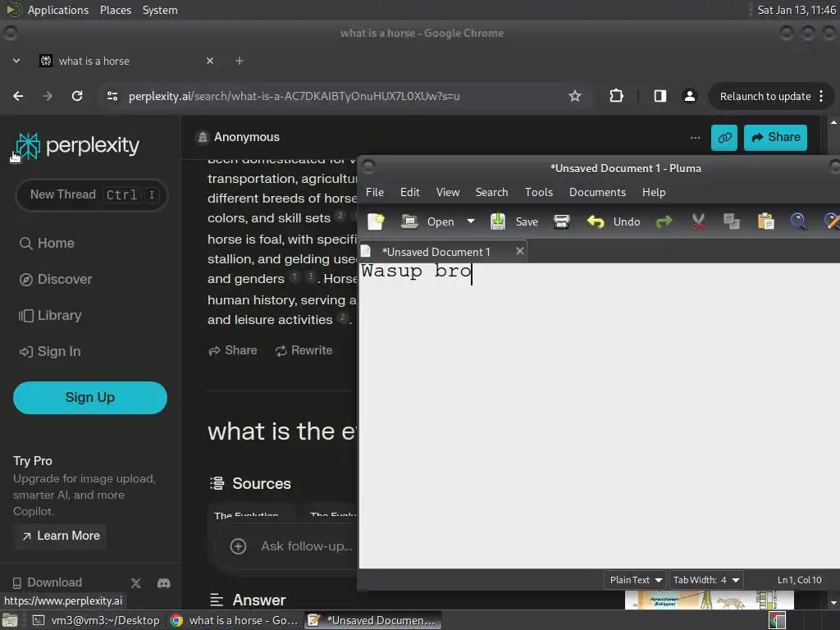
Task: Click the Print icon in Pluma toolbar
Action: (x=561, y=221)
